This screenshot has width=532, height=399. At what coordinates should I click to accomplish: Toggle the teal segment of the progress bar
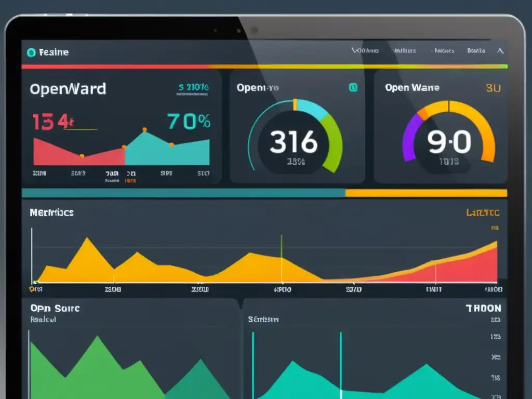[182, 192]
